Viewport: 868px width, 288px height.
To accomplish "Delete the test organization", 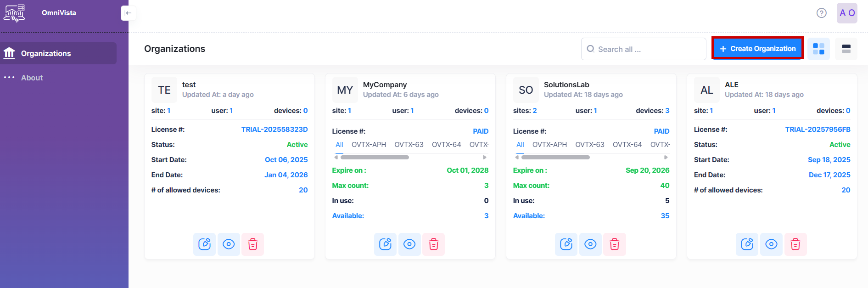I will (252, 244).
